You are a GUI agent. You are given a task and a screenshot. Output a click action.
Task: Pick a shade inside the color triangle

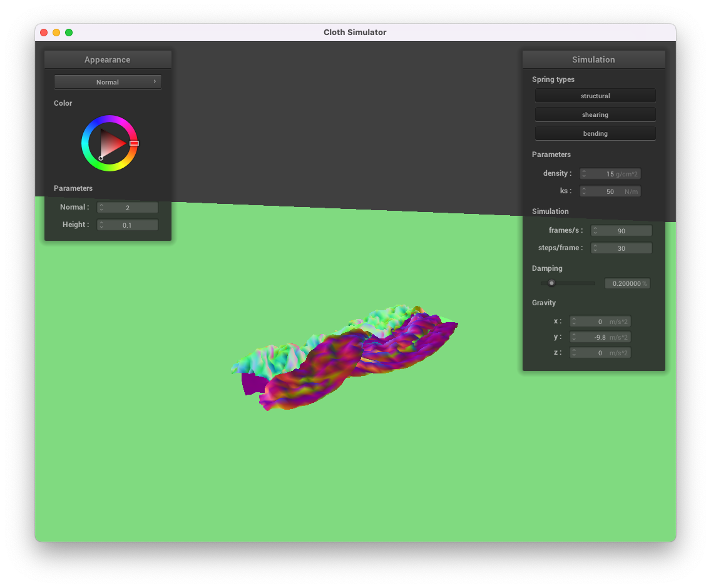tap(110, 144)
